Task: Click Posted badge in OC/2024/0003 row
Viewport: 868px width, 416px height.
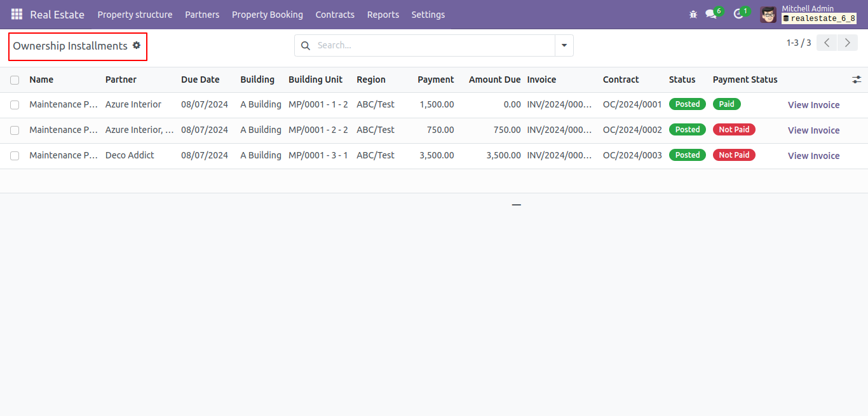Action: point(688,155)
